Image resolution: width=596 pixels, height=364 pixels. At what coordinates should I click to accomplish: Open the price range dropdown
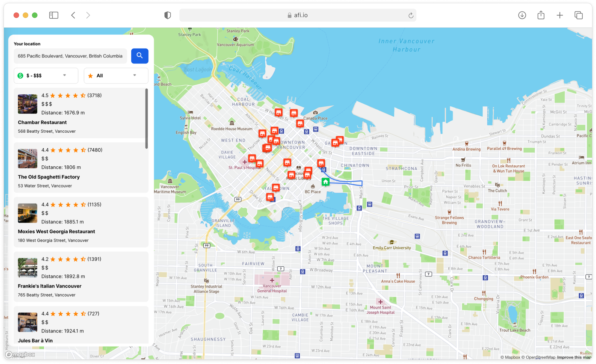tap(64, 75)
